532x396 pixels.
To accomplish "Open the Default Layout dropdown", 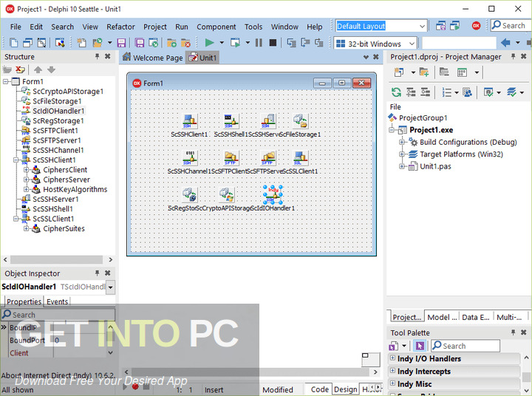I will [x=422, y=26].
